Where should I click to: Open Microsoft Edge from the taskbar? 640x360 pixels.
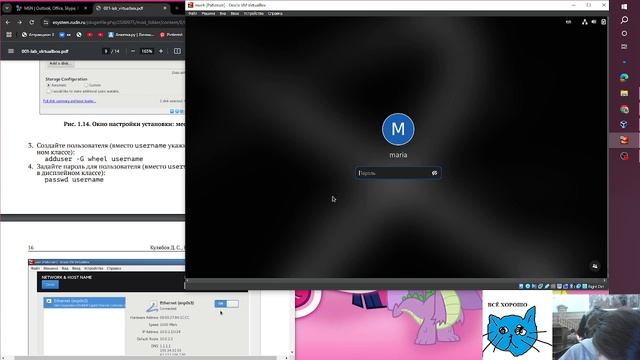624,77
